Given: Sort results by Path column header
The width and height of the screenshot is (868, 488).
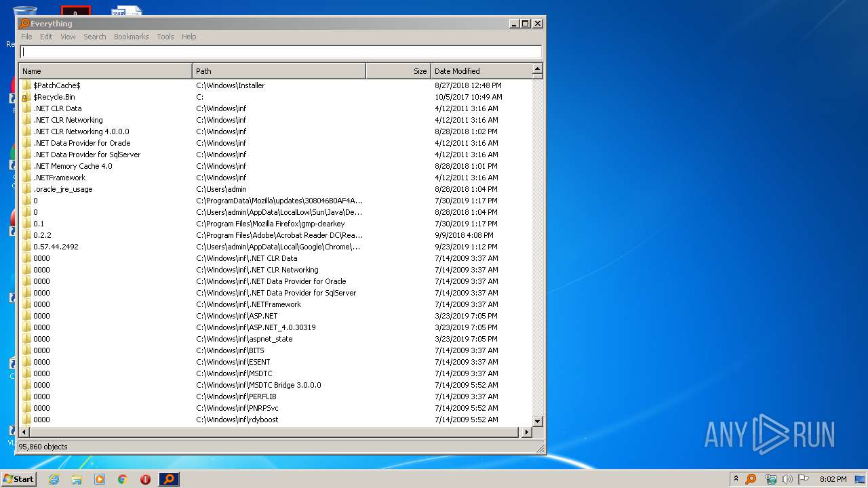Looking at the screenshot, I should [279, 70].
